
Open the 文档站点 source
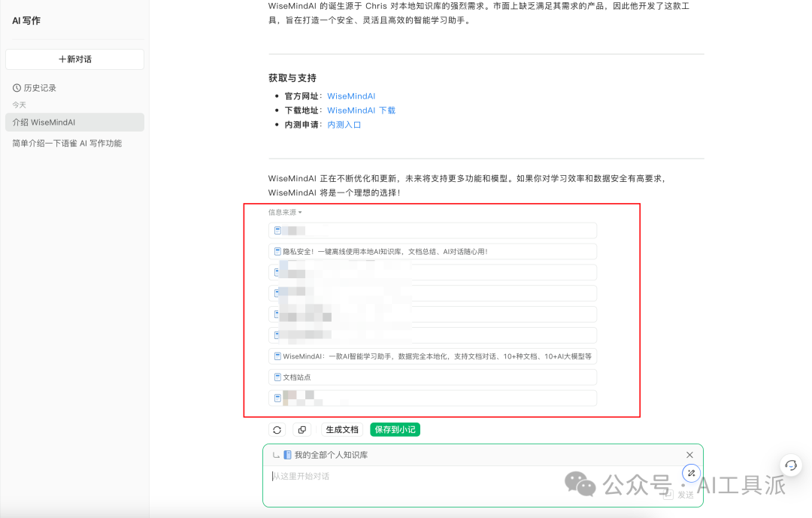tap(432, 377)
